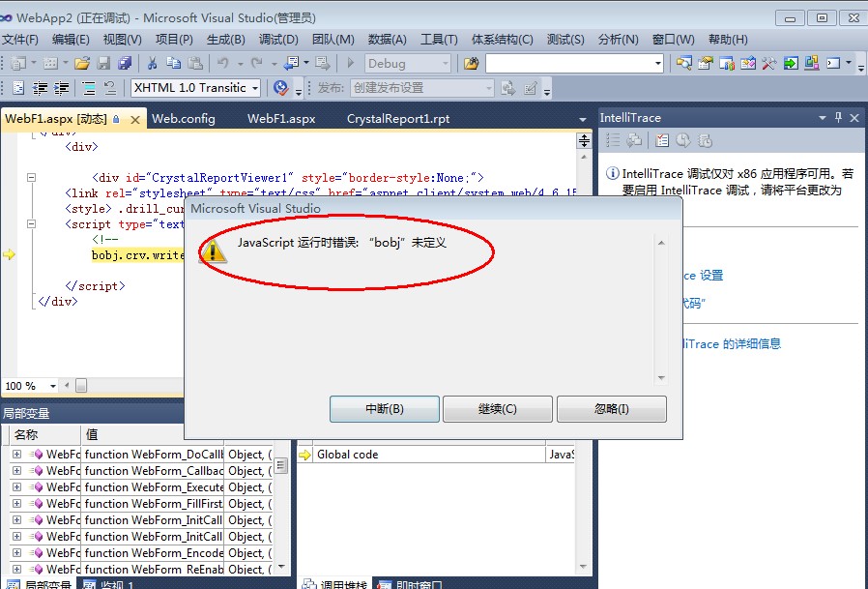This screenshot has width=868, height=589.
Task: Open Solution Explorer from toolbar icon
Action: [x=683, y=63]
